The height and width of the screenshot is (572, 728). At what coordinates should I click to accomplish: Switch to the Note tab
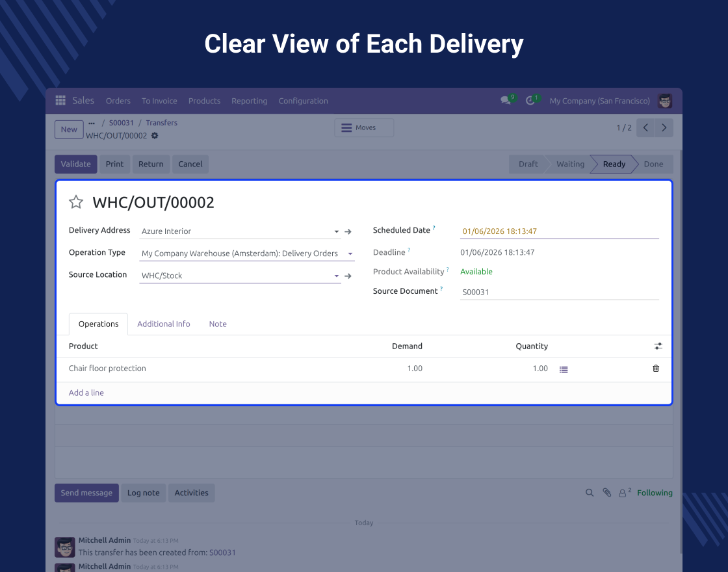pos(218,324)
